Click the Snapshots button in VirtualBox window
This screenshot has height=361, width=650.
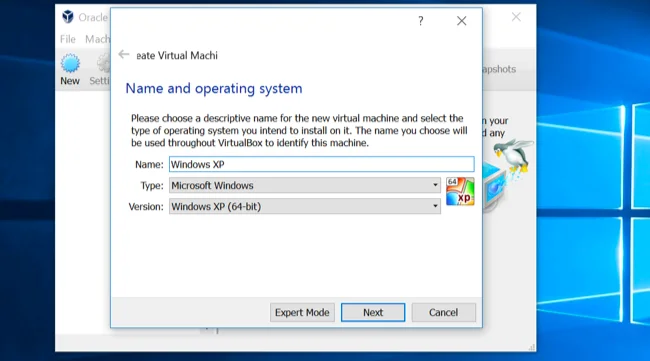click(x=500, y=69)
